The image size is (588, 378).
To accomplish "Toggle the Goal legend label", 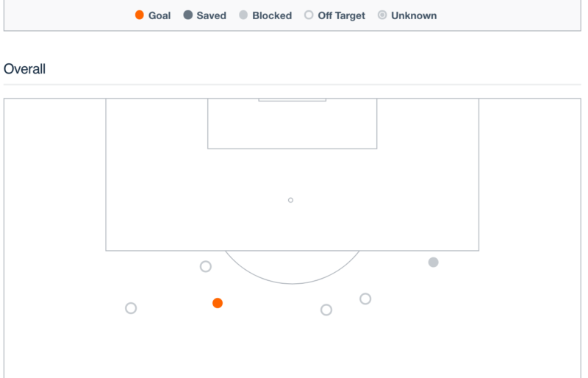I will point(159,15).
